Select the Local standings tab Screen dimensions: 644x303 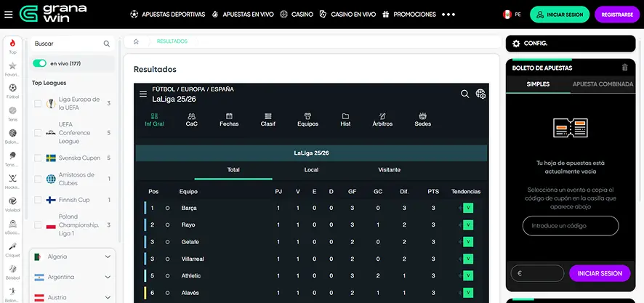point(311,169)
